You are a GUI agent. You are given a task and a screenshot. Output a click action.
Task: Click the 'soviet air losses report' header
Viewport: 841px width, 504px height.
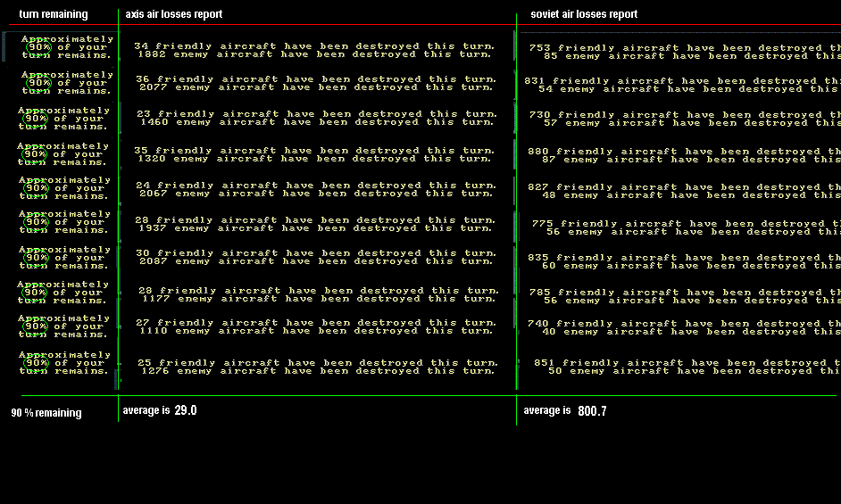click(x=584, y=14)
